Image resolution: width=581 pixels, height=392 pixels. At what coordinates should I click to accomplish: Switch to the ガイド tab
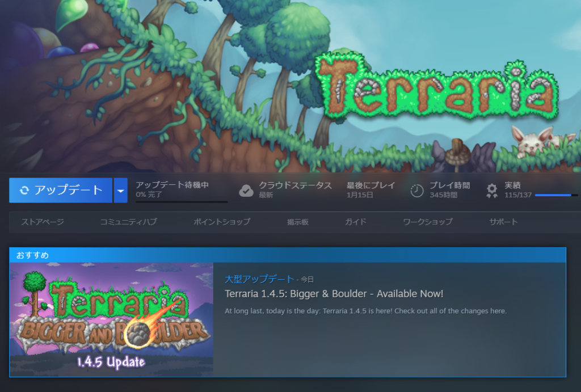click(x=356, y=222)
